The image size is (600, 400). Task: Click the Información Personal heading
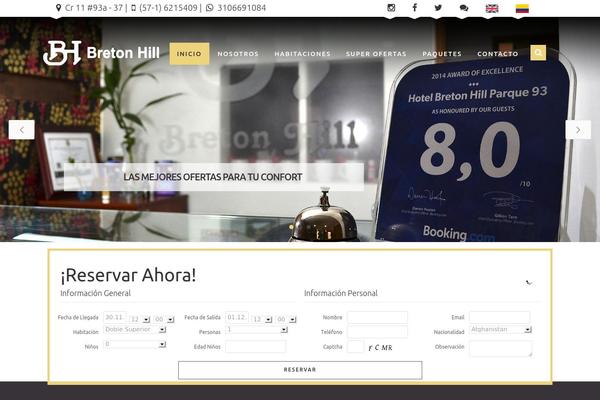pyautogui.click(x=341, y=293)
